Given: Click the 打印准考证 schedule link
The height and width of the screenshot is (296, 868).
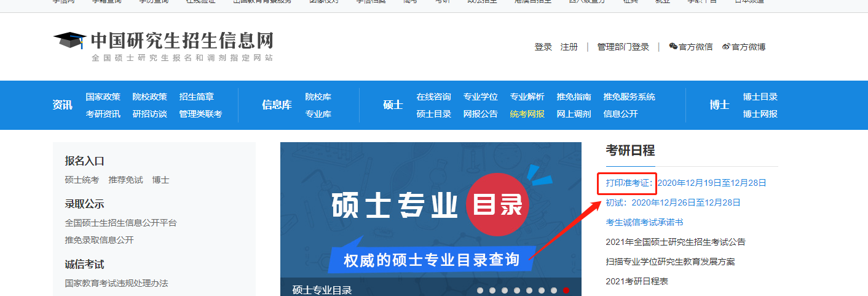Looking at the screenshot, I should [x=628, y=183].
